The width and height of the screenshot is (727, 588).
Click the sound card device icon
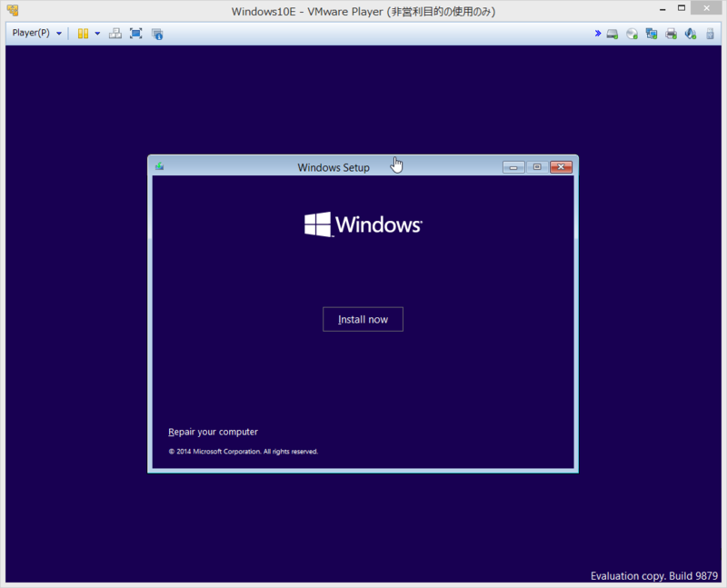click(x=691, y=34)
